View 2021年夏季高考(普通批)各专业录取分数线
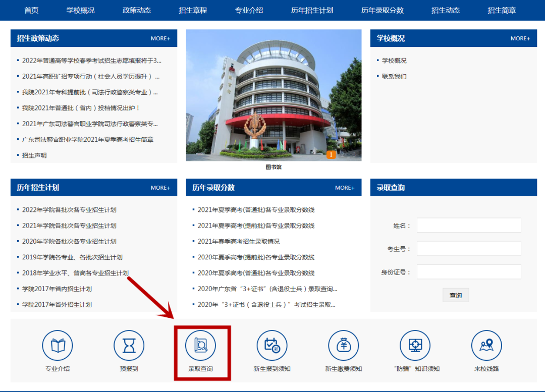Screen dimensions: 545x392 click(x=255, y=210)
